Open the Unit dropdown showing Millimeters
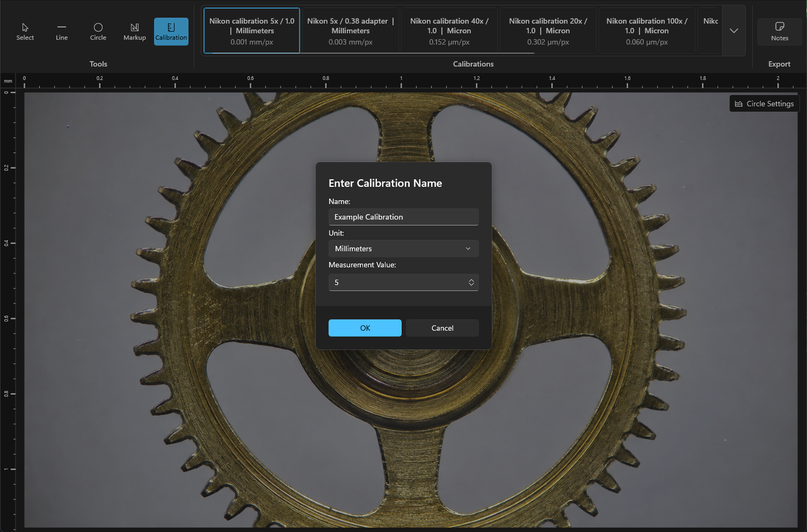 tap(404, 249)
